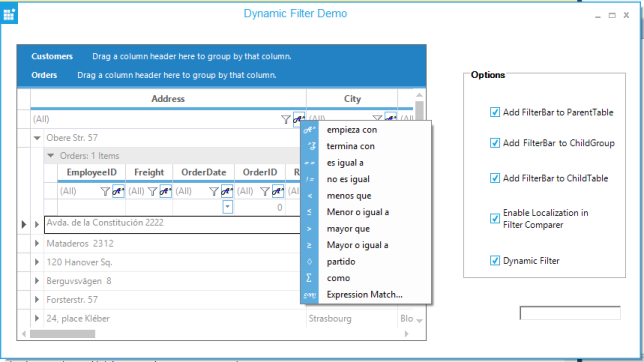Screen dimensions: 644x362
Task: Click the 'empieza con' starts-with icon
Action: (310, 130)
